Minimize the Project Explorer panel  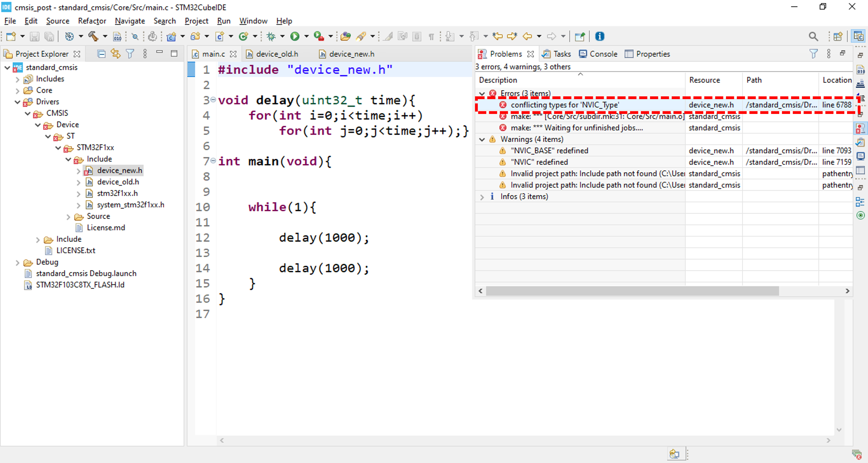pyautogui.click(x=159, y=52)
